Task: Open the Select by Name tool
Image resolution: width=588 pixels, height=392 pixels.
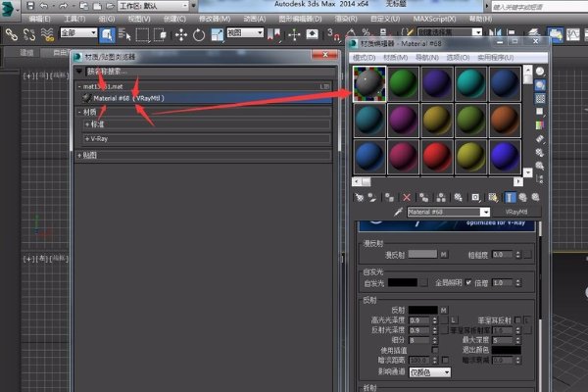Action: tap(124, 35)
